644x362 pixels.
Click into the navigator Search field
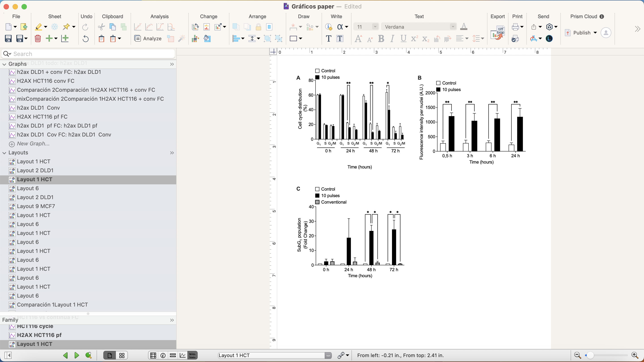88,54
